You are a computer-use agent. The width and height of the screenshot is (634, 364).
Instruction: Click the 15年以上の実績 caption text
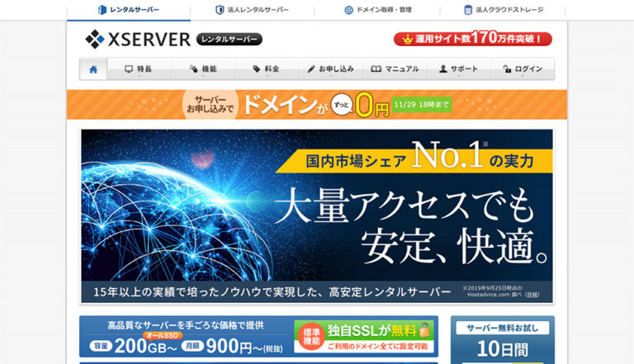click(272, 292)
